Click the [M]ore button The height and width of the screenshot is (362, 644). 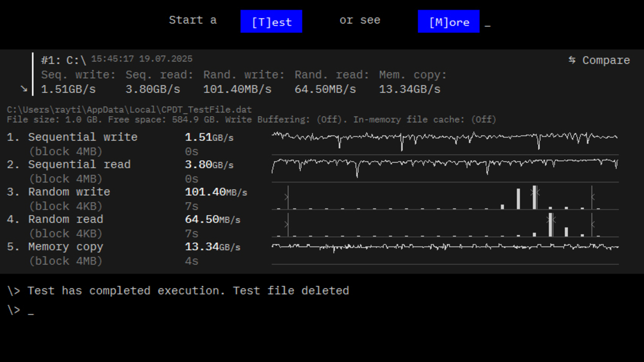click(x=448, y=21)
